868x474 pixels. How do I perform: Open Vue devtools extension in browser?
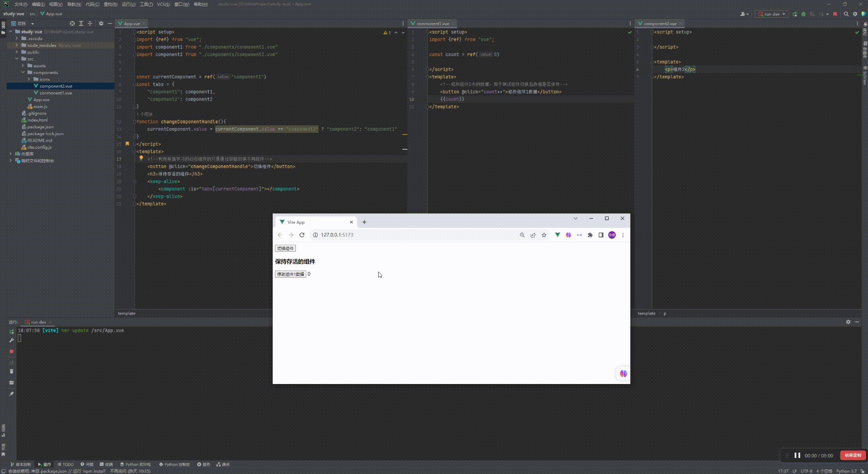557,235
